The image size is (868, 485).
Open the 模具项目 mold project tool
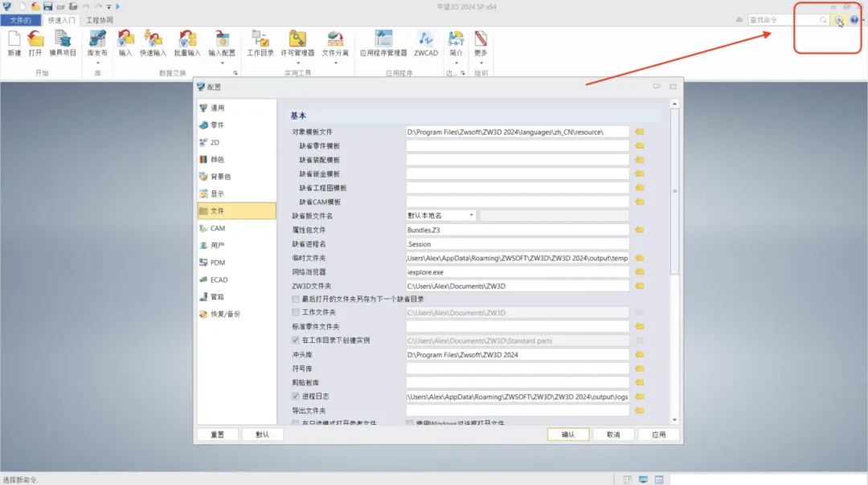click(x=63, y=43)
